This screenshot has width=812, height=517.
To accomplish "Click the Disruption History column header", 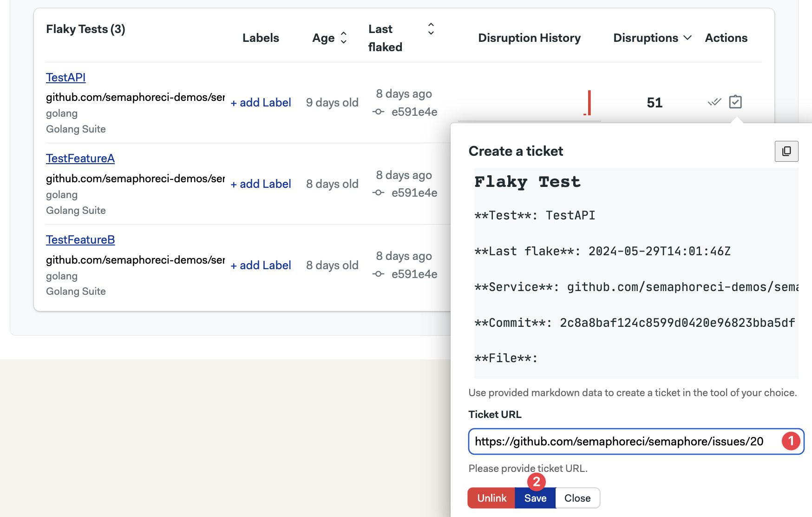I will (x=529, y=38).
